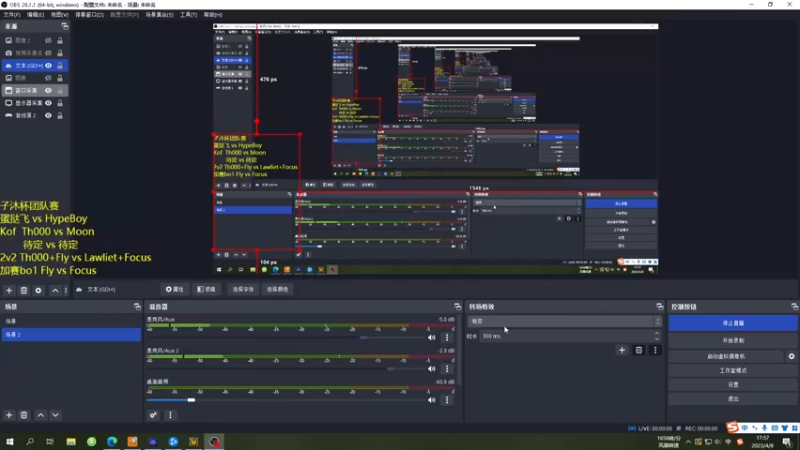Click the 属性 button in source toolbar
800x450 pixels.
[174, 289]
